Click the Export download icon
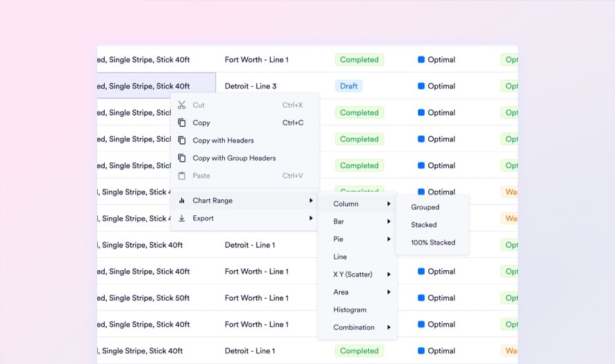 click(x=181, y=218)
